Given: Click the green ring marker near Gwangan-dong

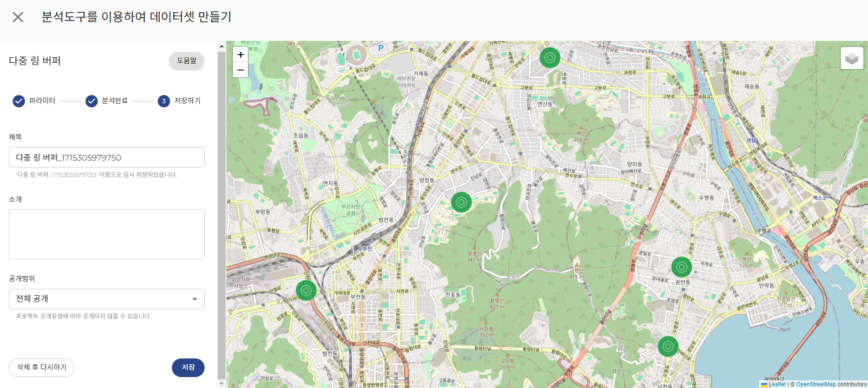Looking at the screenshot, I should pos(681,267).
